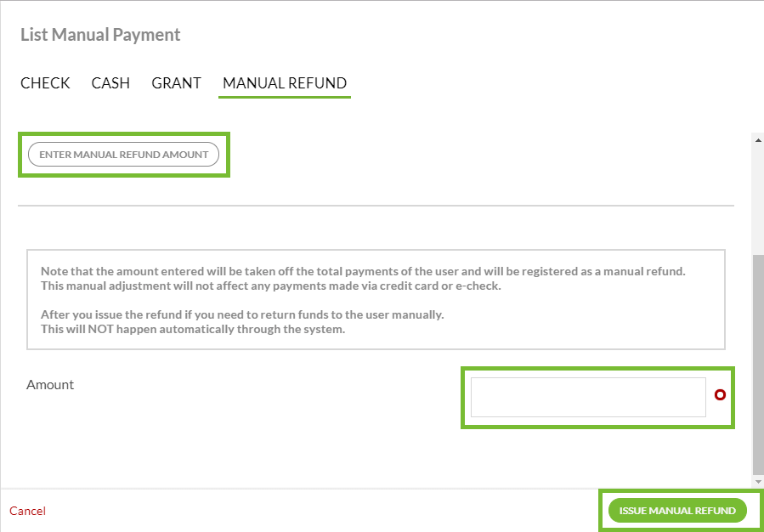Focus the Amount input field
The width and height of the screenshot is (764, 532).
coord(588,398)
